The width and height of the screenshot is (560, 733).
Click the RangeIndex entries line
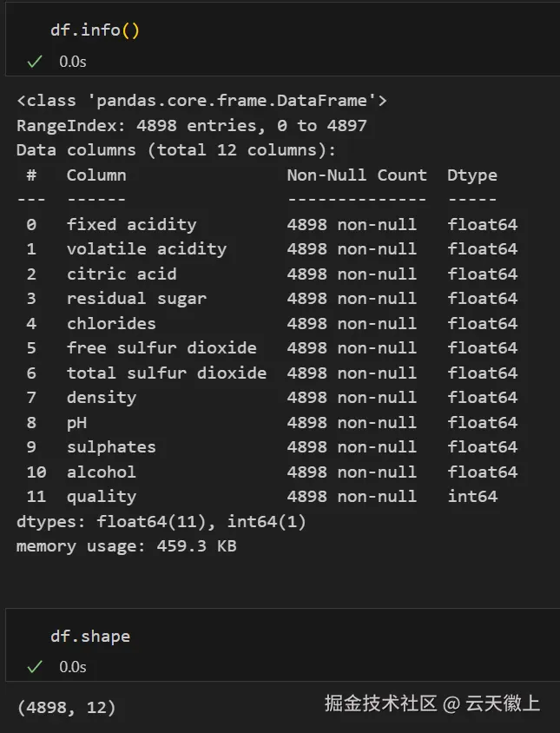pos(192,125)
